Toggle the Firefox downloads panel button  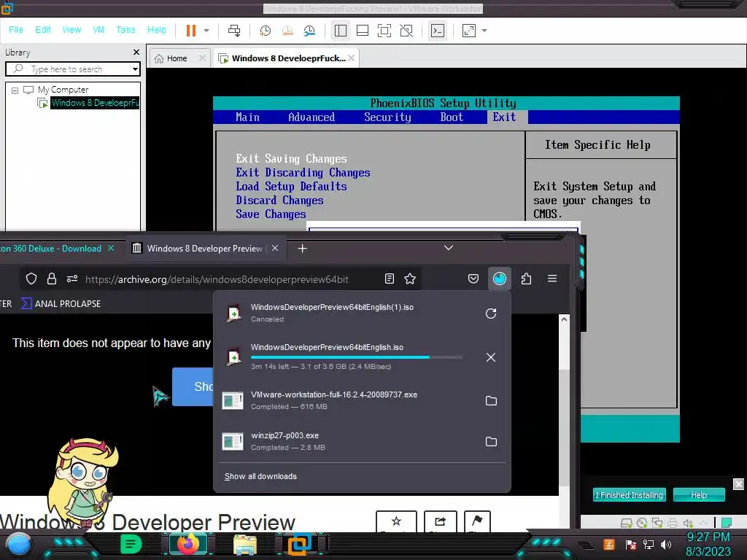[499, 279]
